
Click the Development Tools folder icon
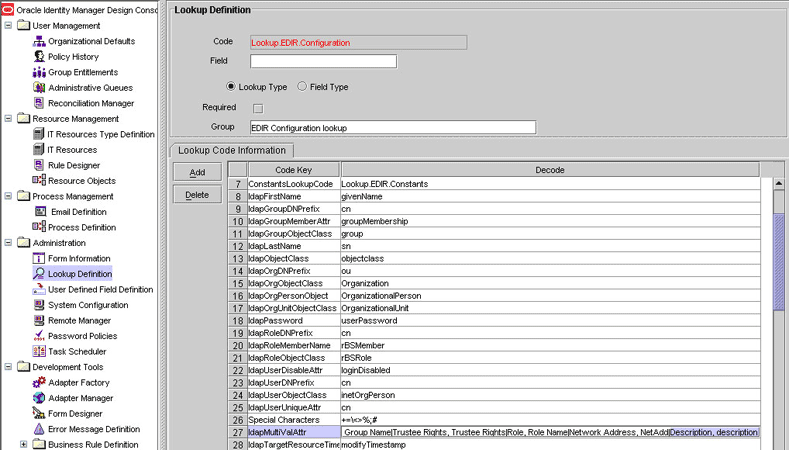coord(24,366)
